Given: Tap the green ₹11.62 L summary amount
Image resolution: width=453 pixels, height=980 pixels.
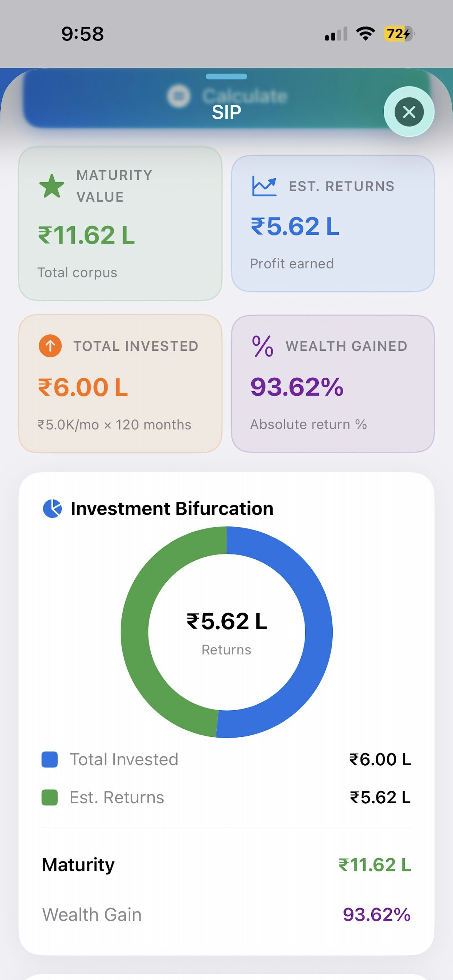Looking at the screenshot, I should 375,865.
